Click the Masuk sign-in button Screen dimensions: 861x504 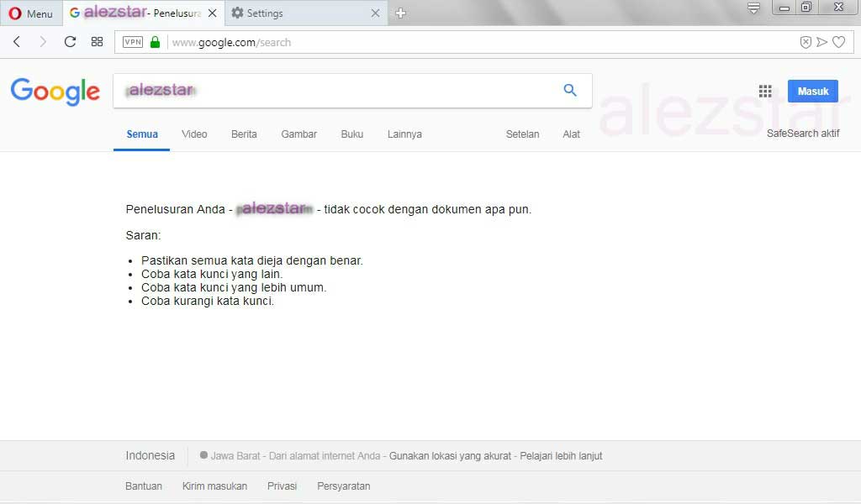click(813, 91)
